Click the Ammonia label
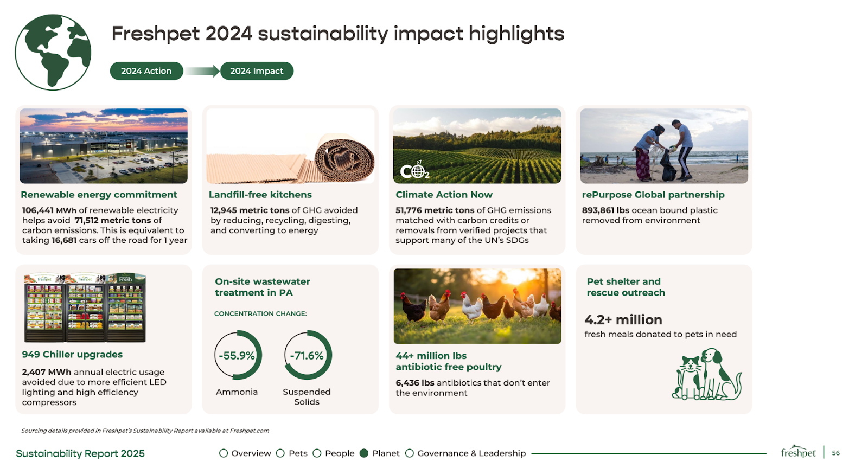The width and height of the screenshot is (868, 468). [237, 392]
